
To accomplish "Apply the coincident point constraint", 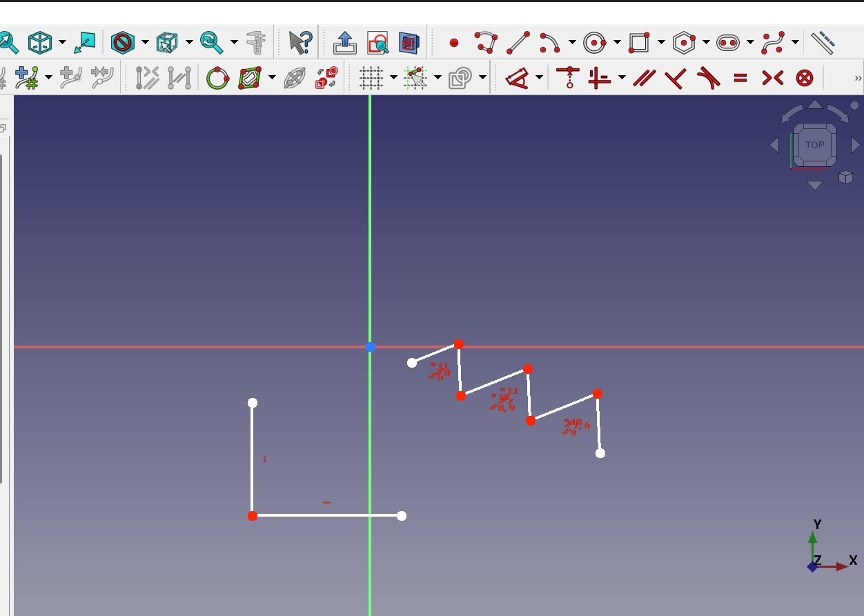I will coord(569,78).
